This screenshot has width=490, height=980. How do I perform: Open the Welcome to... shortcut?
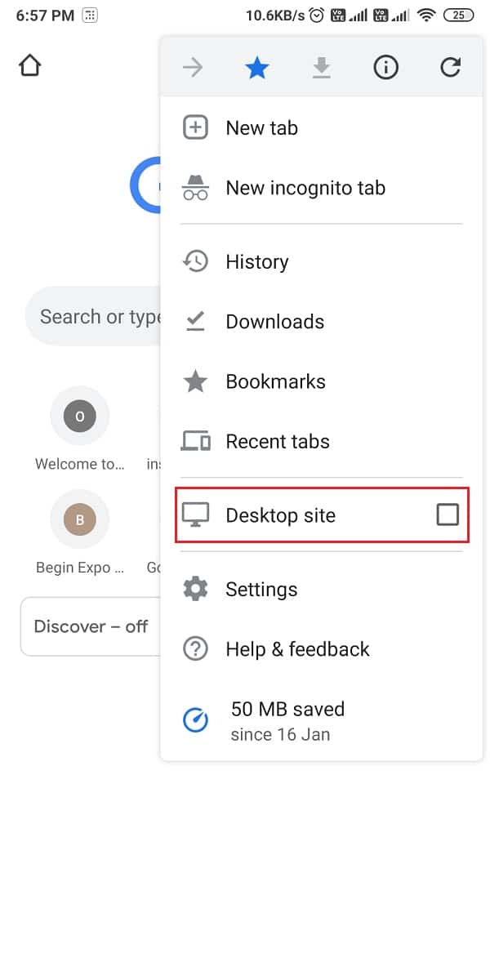[x=79, y=416]
